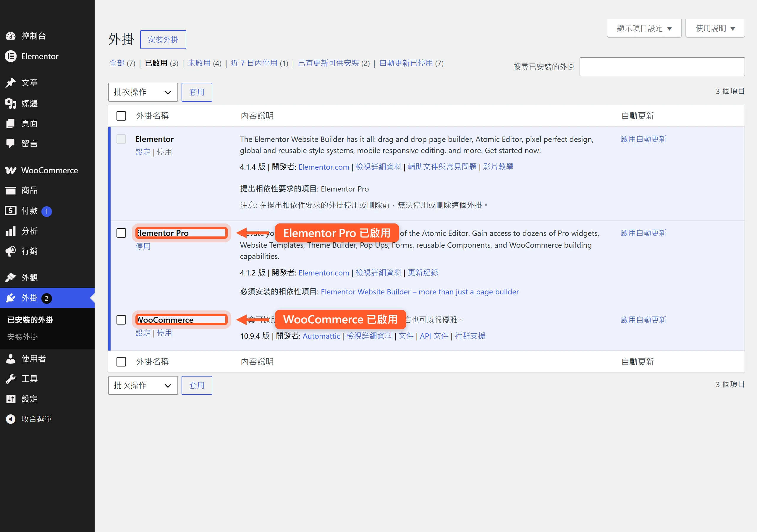
Task: Enable auto-update for WooCommerce
Action: pos(643,320)
